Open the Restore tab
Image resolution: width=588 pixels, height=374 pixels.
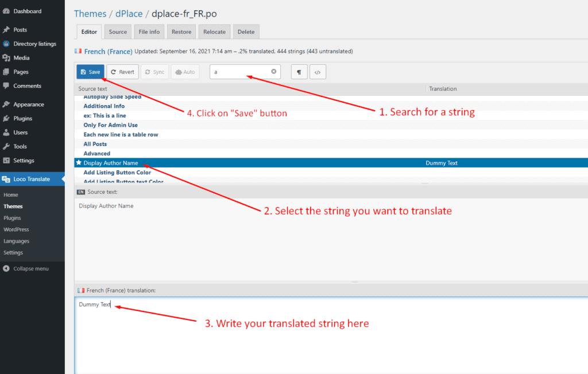click(182, 32)
